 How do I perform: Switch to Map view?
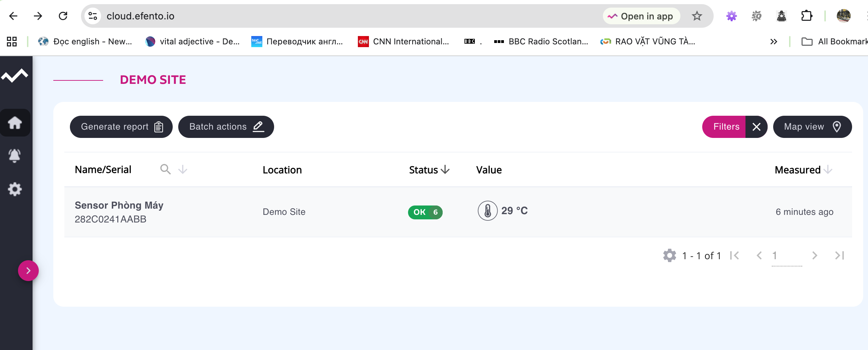812,127
